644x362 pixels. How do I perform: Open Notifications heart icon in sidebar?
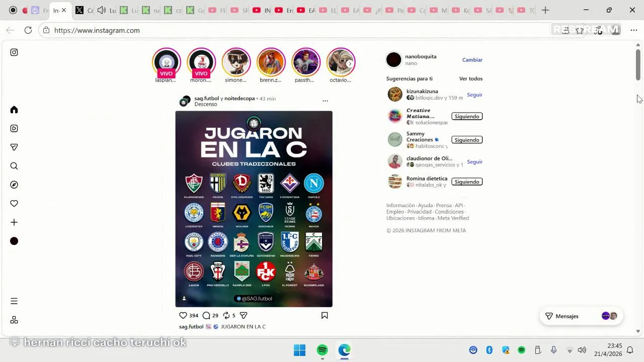pos(14,204)
